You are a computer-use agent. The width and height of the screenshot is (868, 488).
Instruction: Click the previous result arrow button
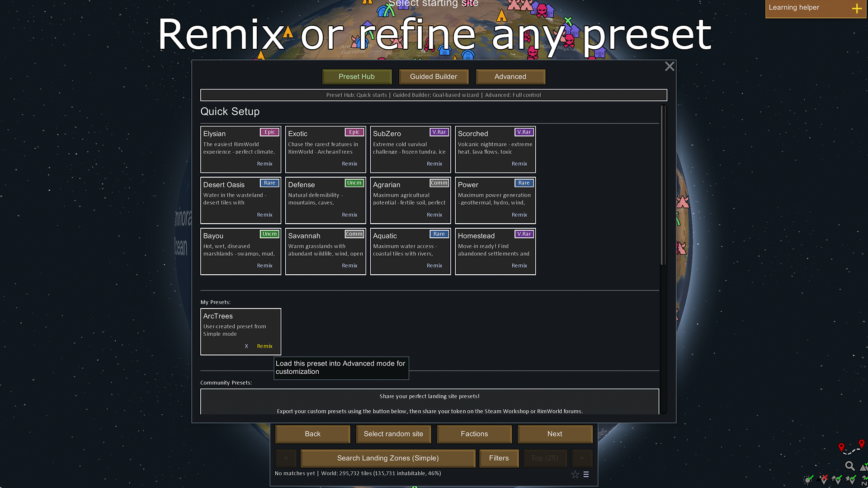(286, 458)
